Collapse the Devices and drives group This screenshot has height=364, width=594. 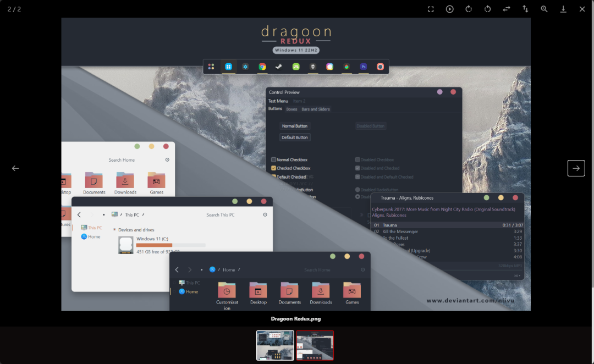114,230
